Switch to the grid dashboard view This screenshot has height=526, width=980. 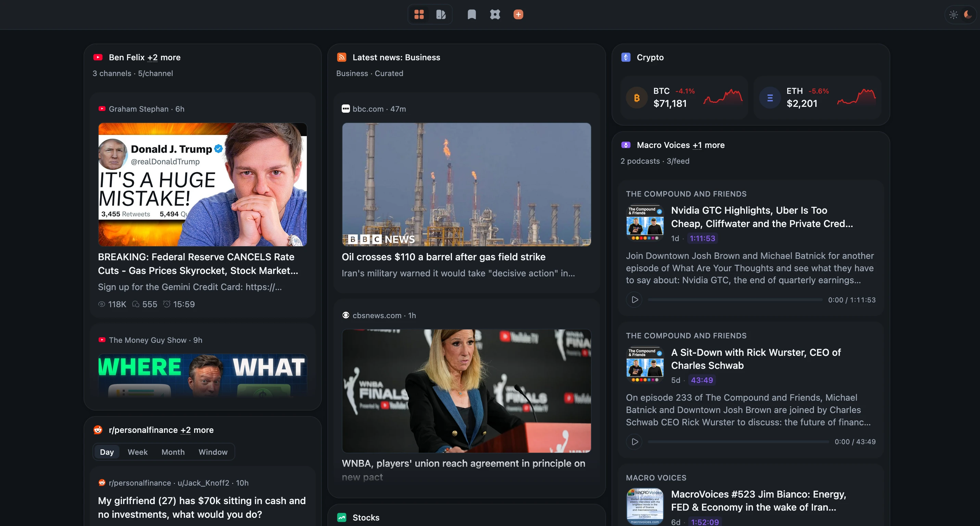point(419,14)
